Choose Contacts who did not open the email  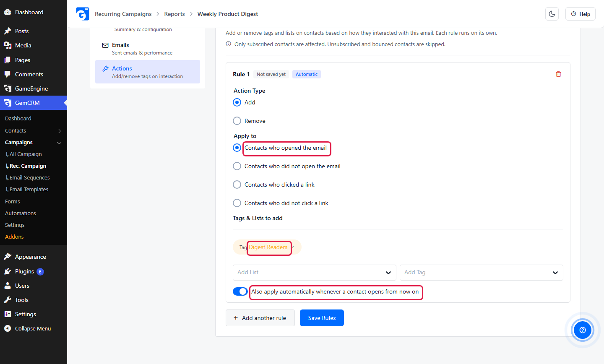[237, 166]
